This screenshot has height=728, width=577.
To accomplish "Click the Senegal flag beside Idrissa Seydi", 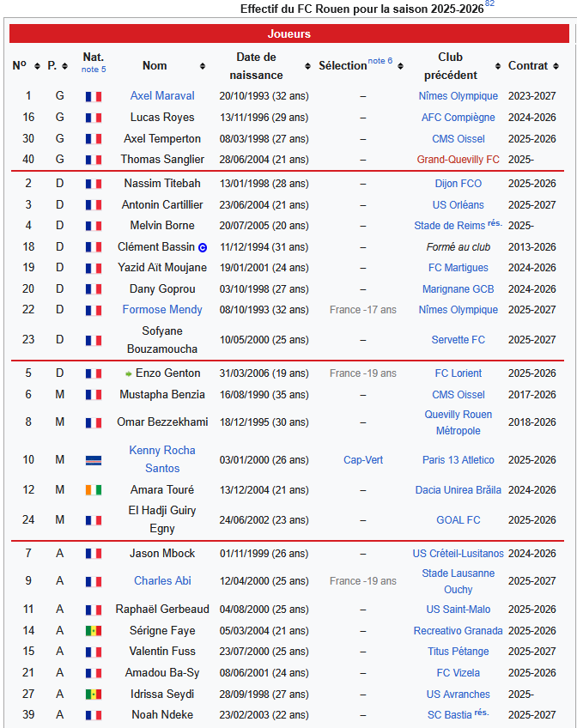I will coord(94,695).
